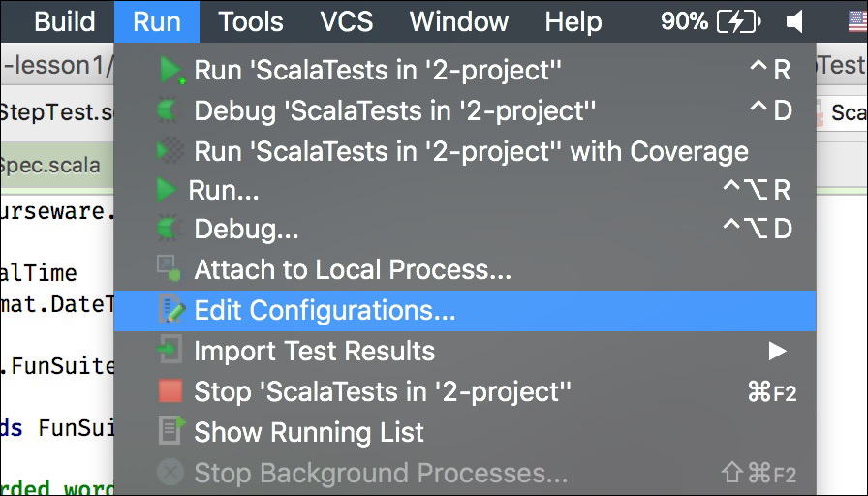The width and height of the screenshot is (868, 496).
Task: Open the Help menu
Action: click(x=573, y=21)
